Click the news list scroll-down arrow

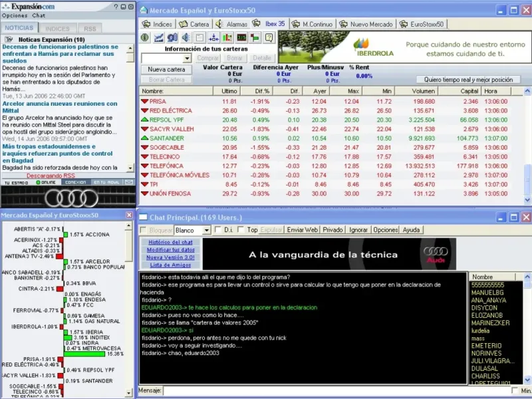pyautogui.click(x=130, y=168)
